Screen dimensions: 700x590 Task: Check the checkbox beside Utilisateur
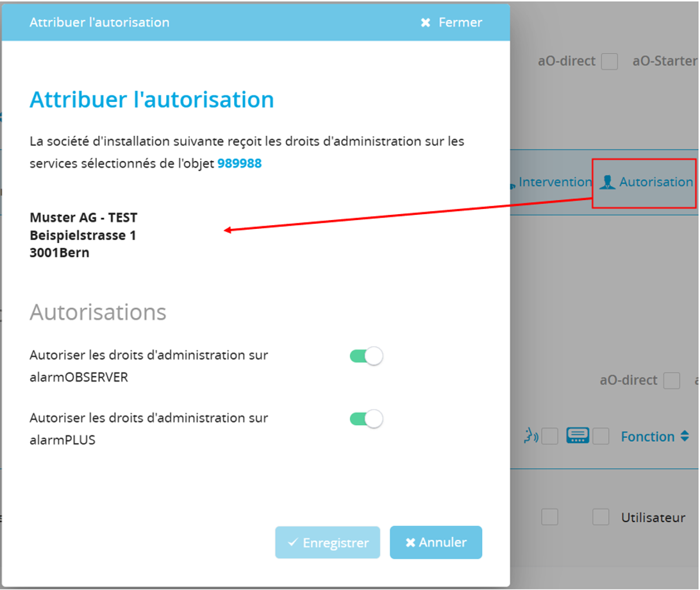(601, 517)
